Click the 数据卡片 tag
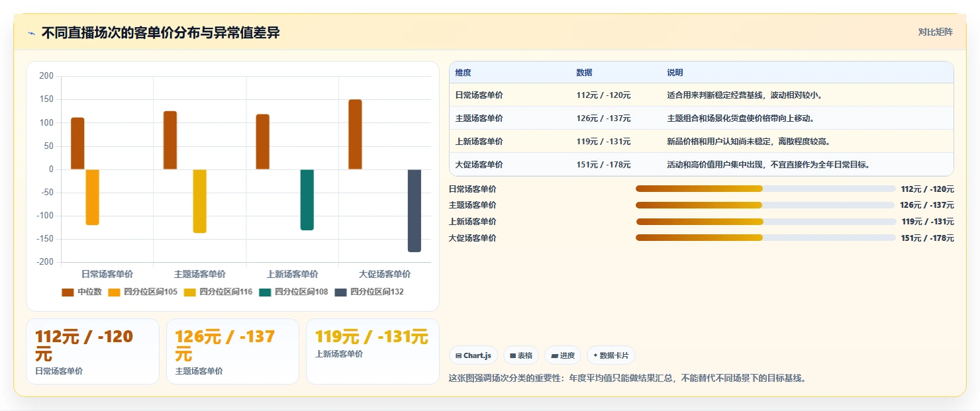The width and height of the screenshot is (980, 411). tap(611, 355)
